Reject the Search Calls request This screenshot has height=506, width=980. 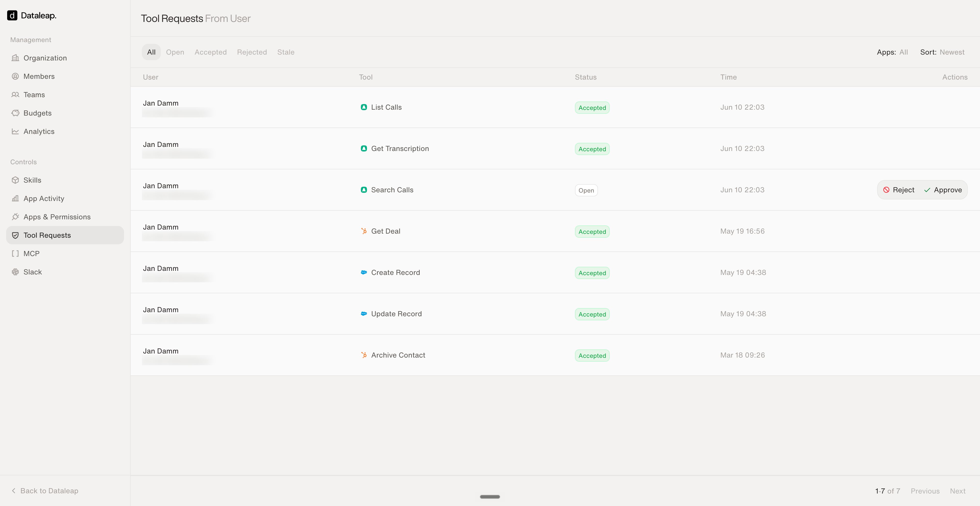point(899,190)
